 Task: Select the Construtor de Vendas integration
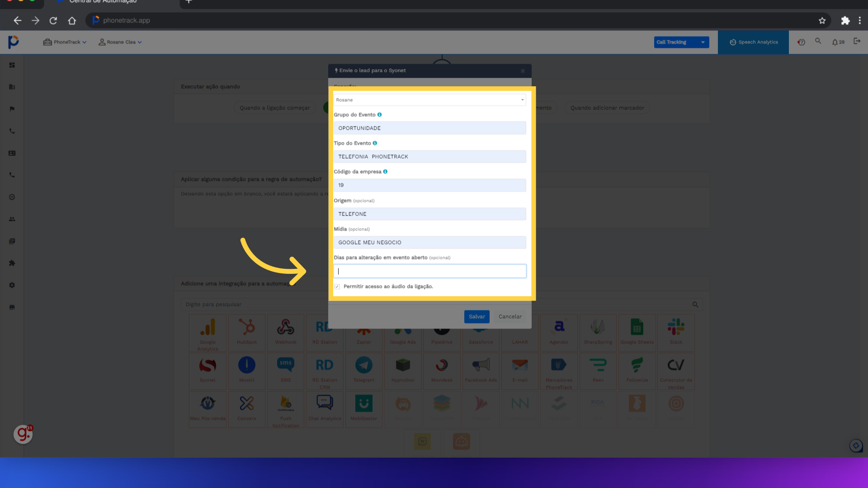(x=676, y=371)
